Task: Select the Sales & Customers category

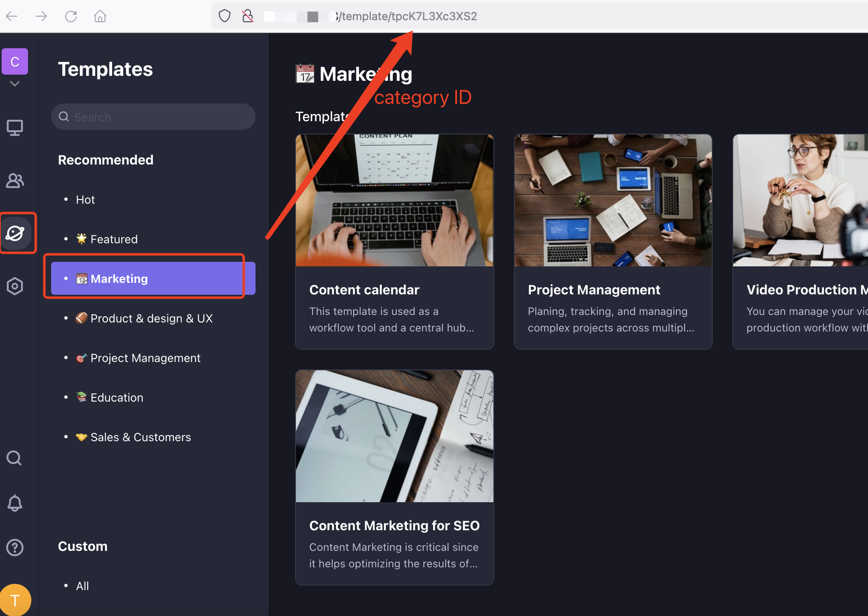Action: (153, 437)
